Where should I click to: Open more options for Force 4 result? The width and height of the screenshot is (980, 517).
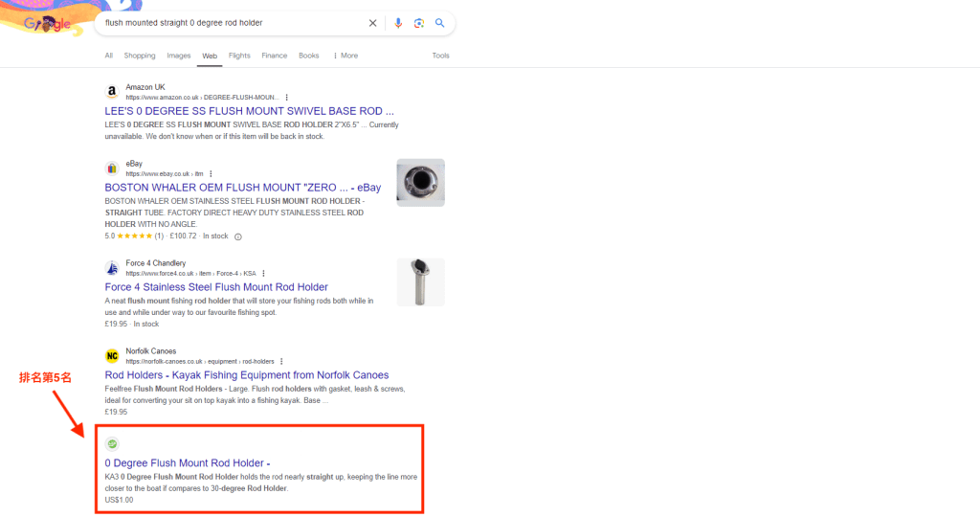click(x=263, y=274)
